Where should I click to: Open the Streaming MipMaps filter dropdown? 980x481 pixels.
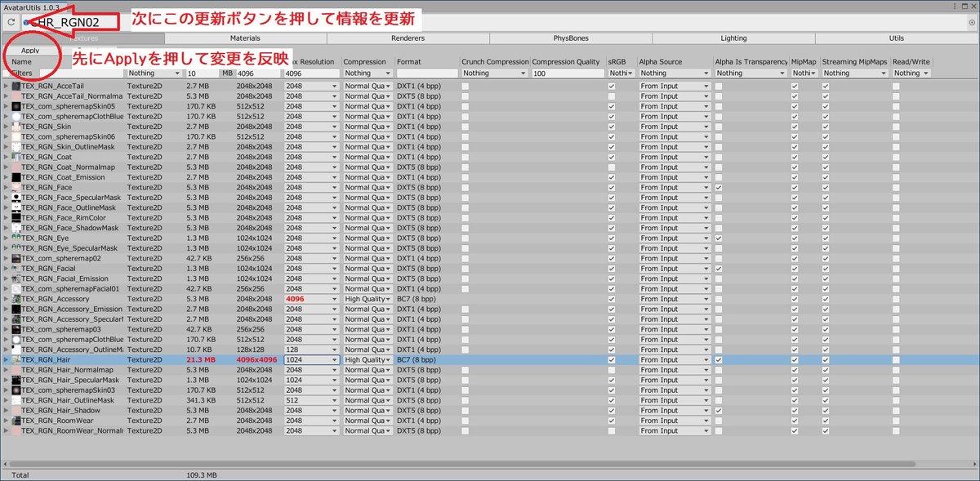855,73
